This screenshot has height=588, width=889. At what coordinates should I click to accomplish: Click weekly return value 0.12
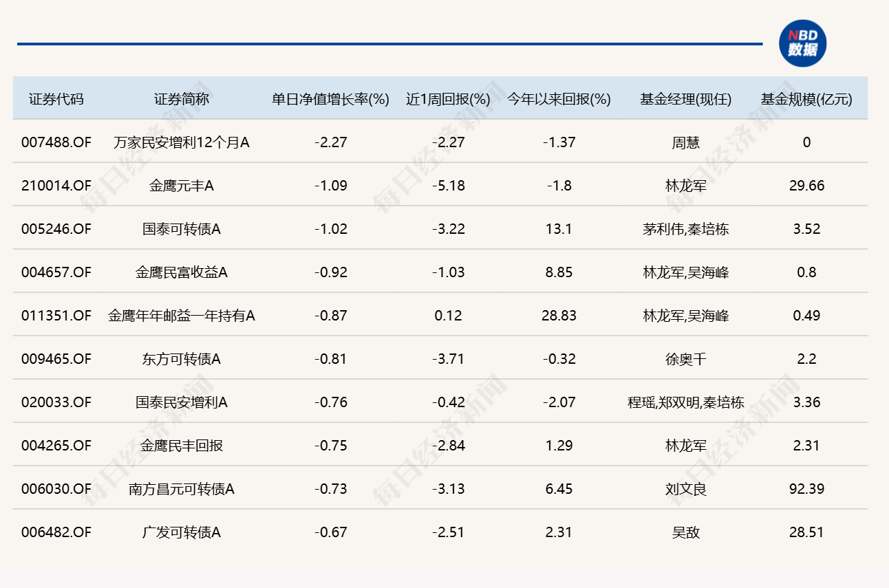pos(449,316)
